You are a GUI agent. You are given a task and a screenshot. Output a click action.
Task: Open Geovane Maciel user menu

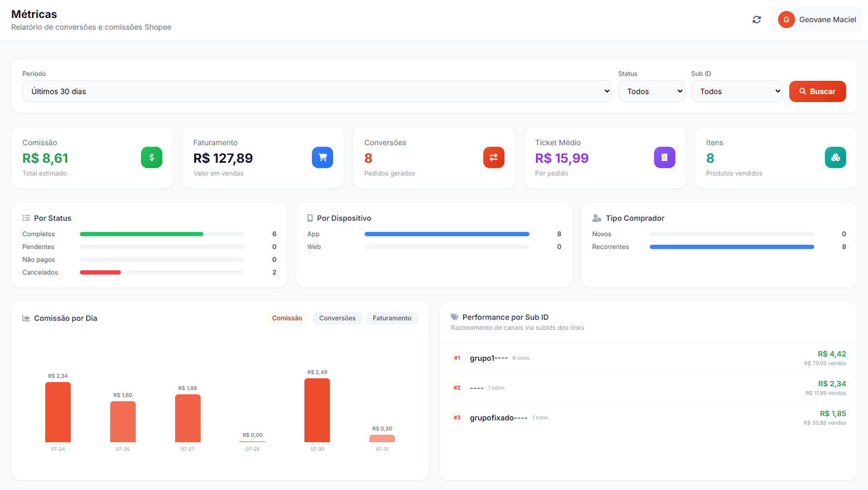817,20
